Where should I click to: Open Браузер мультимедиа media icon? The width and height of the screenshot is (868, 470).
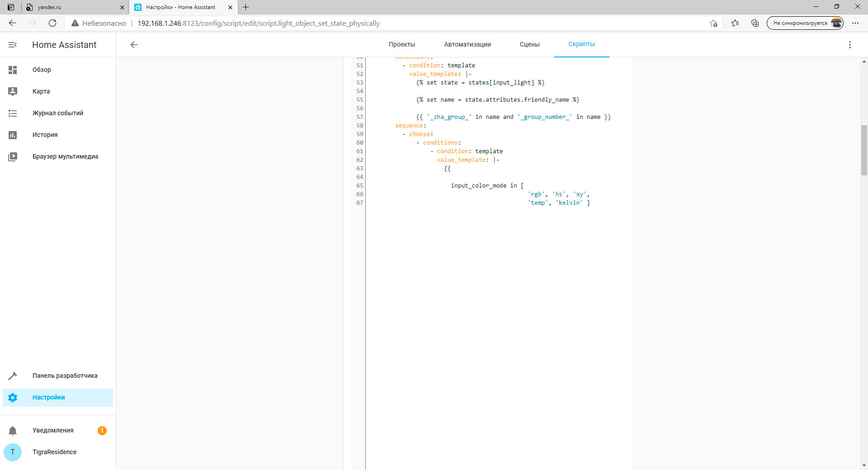tap(13, 156)
